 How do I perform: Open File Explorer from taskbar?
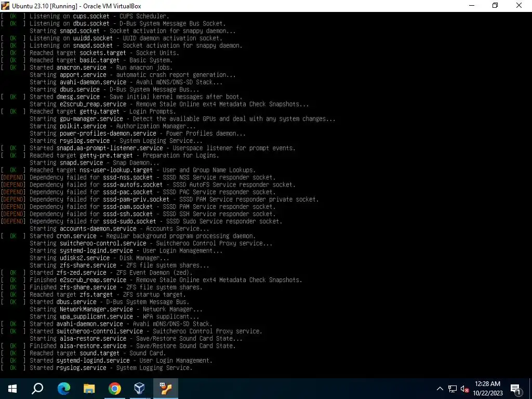(89, 389)
